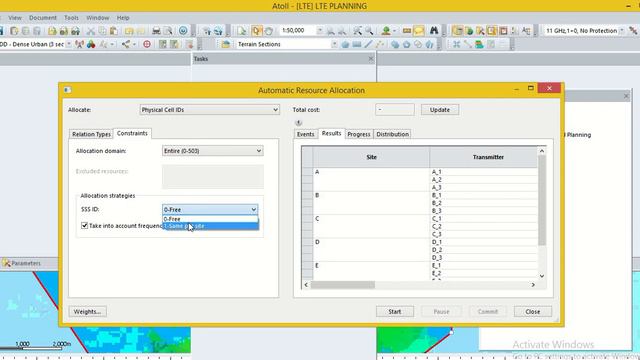This screenshot has height=360, width=640.
Task: Switch to the Constraints tab
Action: point(132,133)
